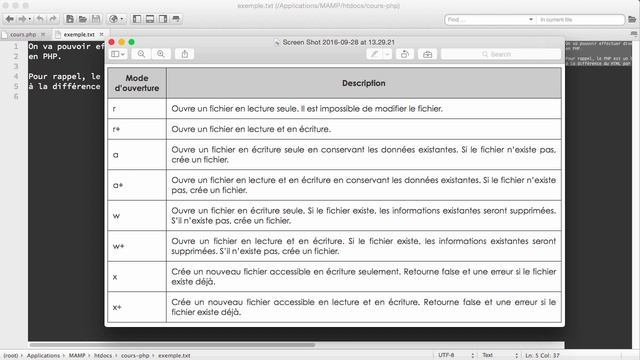Click 'MAMP' breadcrumb segment

point(77,356)
